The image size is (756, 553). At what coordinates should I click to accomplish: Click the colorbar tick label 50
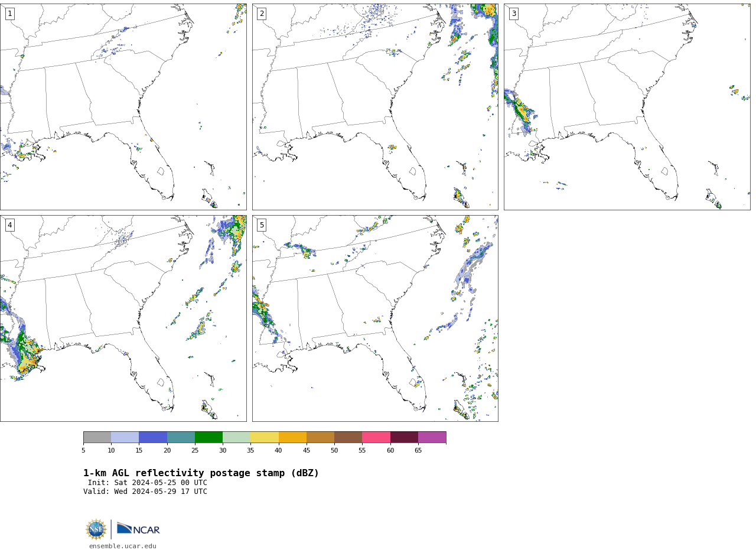tap(334, 451)
